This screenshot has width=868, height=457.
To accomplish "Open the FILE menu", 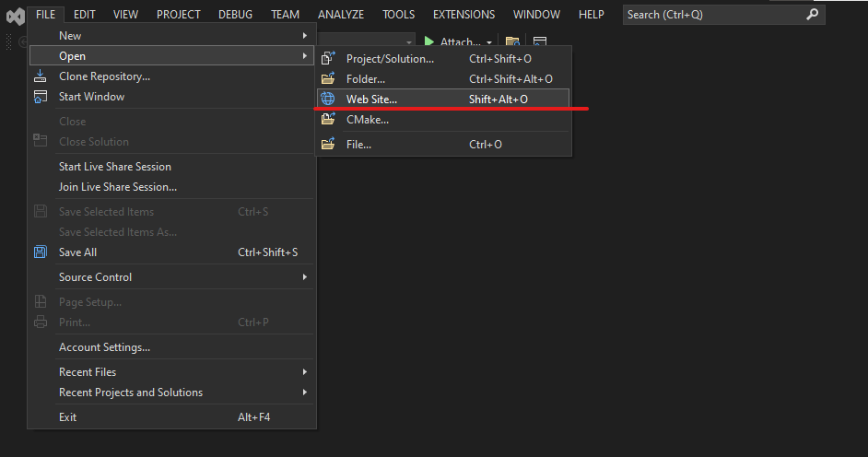I will coord(45,15).
